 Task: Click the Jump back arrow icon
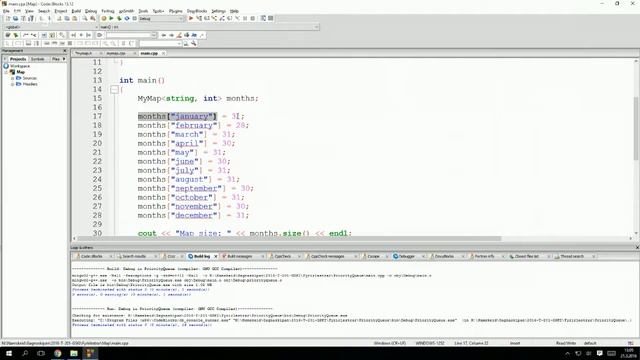tap(164, 35)
